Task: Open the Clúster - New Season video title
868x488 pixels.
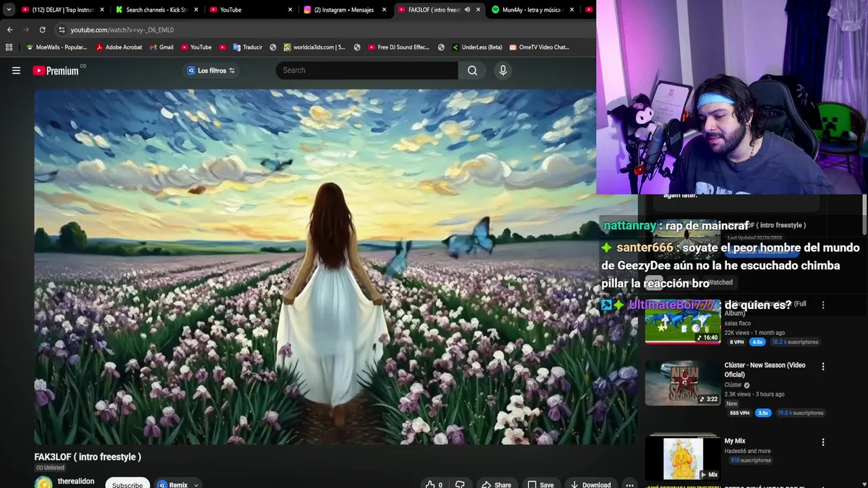Action: click(x=765, y=369)
